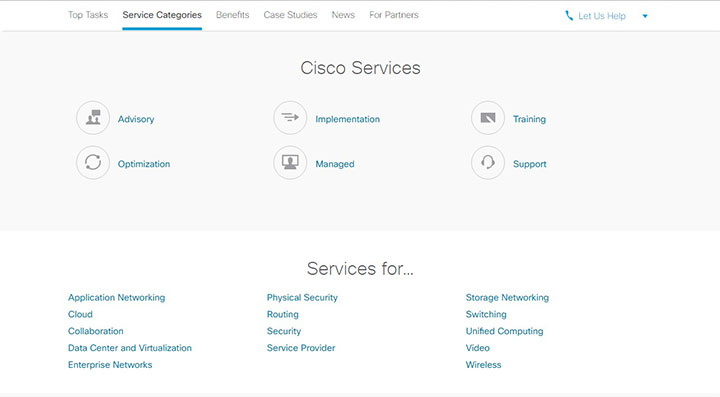Open the Security services link
720x397 pixels.
click(x=284, y=331)
